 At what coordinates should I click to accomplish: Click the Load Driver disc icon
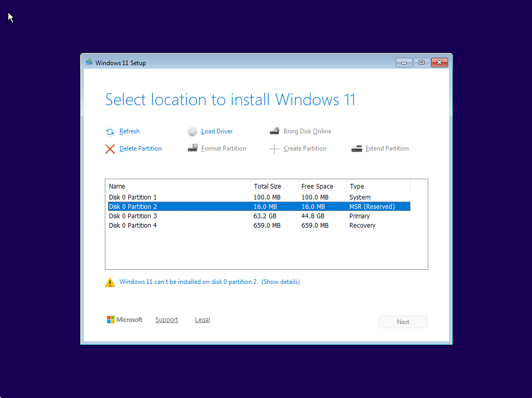[192, 131]
